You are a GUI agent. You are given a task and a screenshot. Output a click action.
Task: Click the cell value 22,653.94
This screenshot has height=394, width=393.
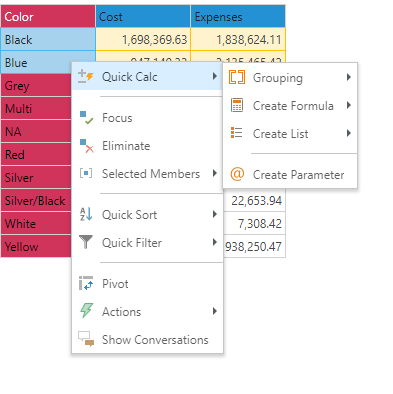pos(257,201)
